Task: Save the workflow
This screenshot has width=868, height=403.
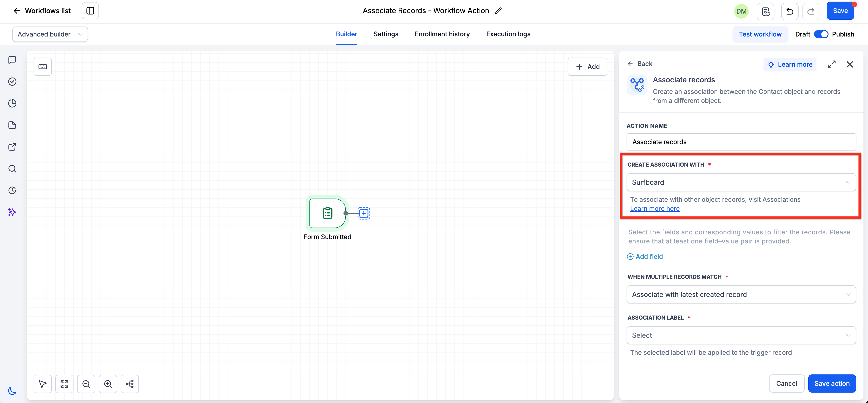Action: click(x=840, y=11)
